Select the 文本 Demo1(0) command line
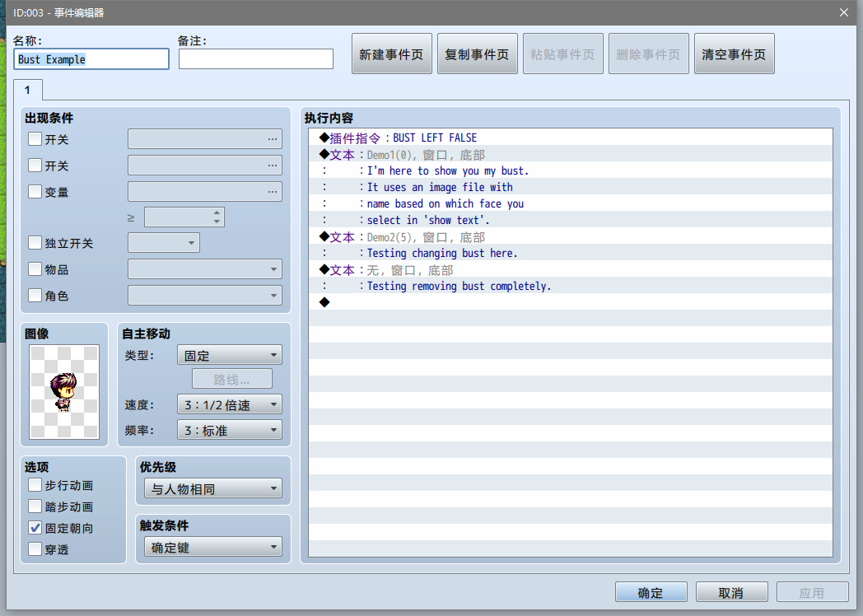The image size is (863, 616). coord(570,154)
